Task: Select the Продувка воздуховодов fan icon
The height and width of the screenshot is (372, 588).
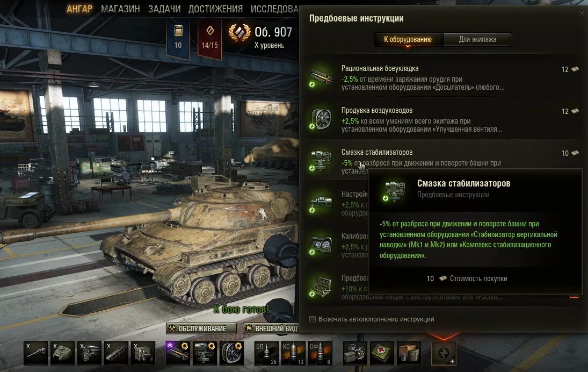Action: 321,119
